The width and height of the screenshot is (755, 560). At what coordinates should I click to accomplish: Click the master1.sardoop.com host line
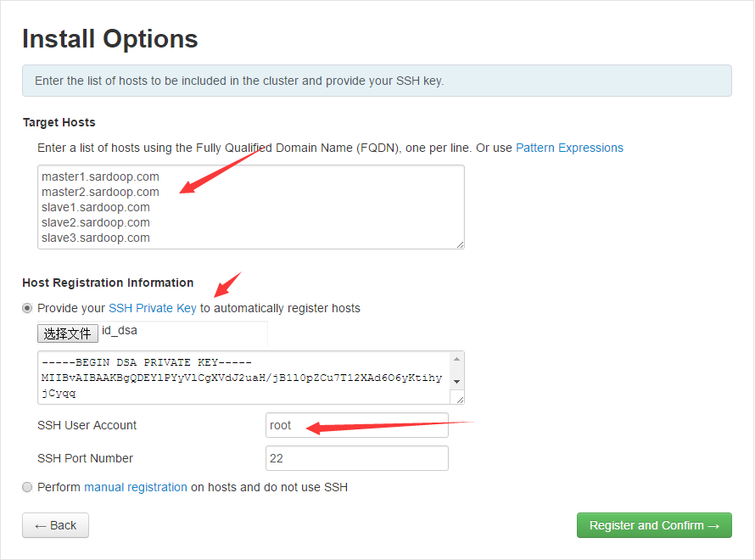click(x=100, y=176)
